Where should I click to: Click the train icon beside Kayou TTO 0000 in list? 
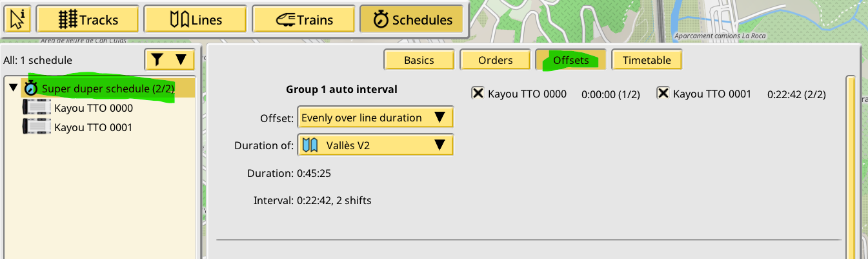point(35,108)
